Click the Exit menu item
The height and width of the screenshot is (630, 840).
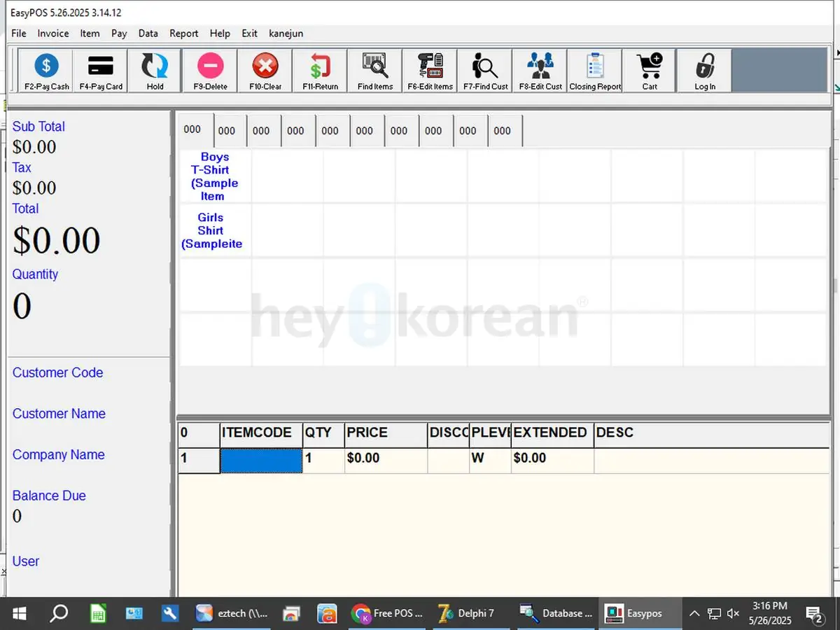coord(249,33)
